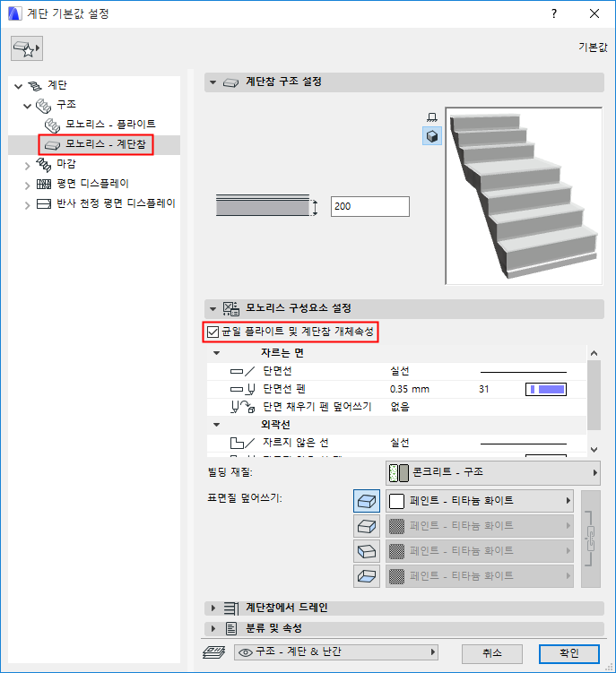Expand the 마감 tree node
The image size is (616, 673).
point(27,166)
